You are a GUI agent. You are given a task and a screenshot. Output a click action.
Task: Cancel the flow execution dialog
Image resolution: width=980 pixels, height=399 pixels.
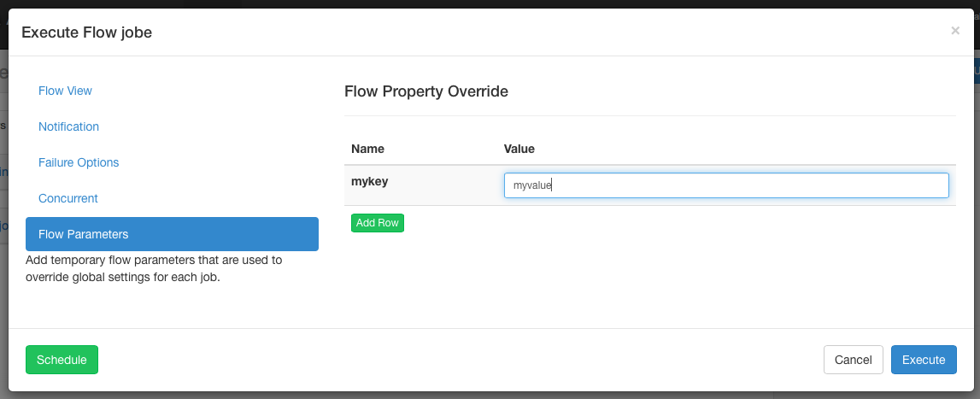(853, 360)
